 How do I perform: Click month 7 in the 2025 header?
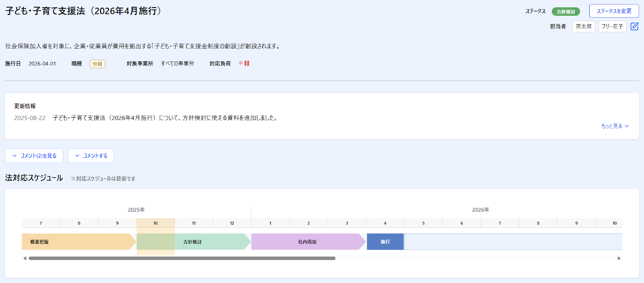(x=41, y=223)
